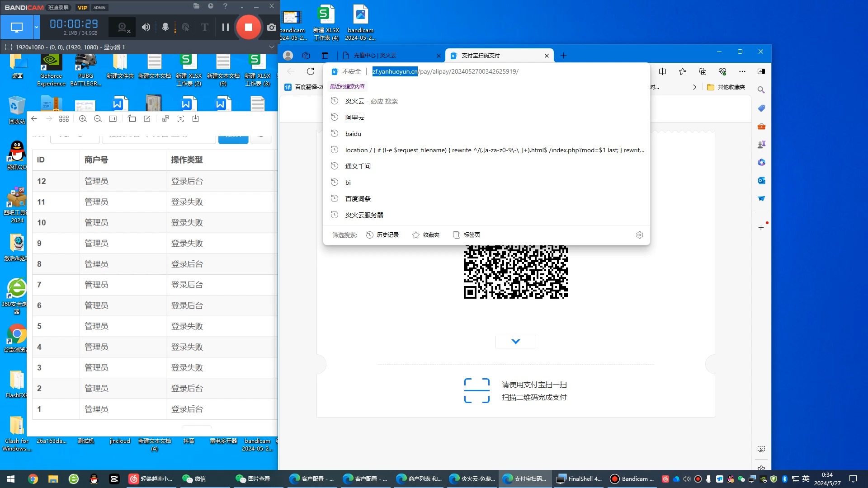Extract text from image in viewer
Screen dimensions: 868x488
pos(180,118)
